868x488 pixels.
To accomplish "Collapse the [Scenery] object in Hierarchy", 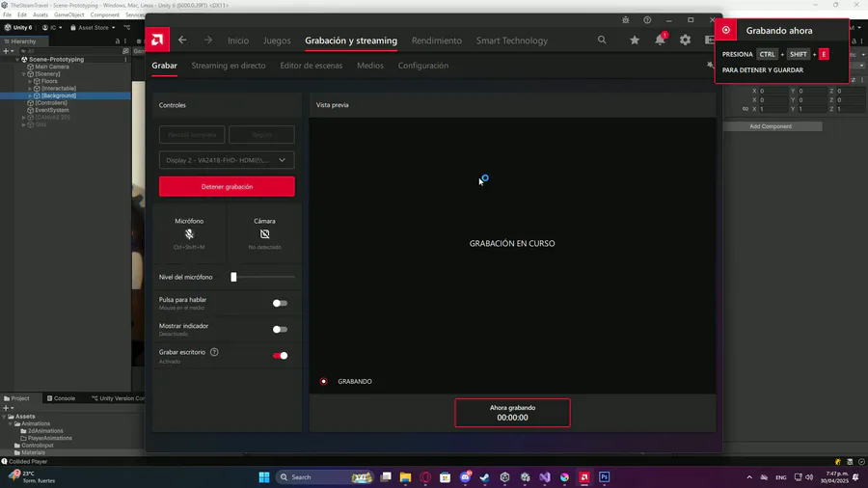I will [x=24, y=73].
